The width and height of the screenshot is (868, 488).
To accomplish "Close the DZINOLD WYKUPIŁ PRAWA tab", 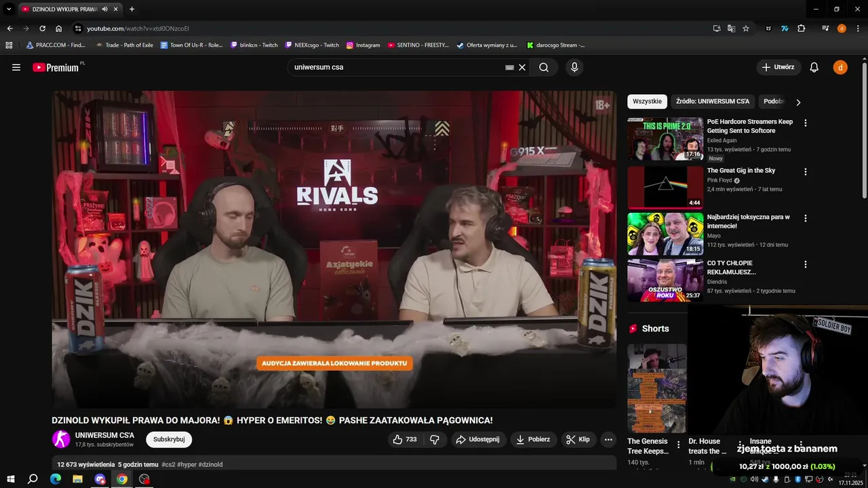I will [x=116, y=9].
